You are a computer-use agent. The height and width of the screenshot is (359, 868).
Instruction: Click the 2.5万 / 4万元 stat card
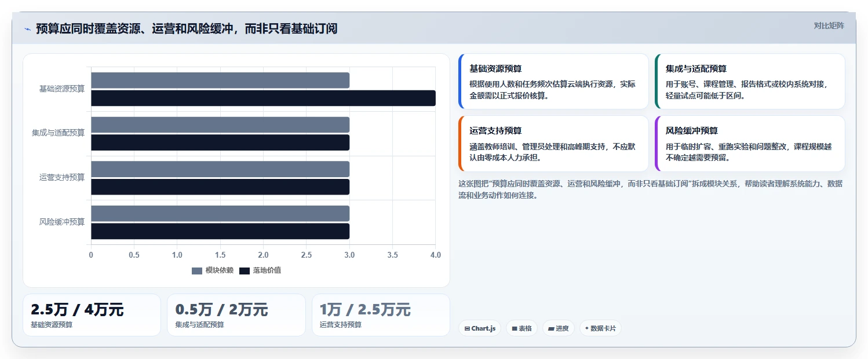tap(92, 315)
